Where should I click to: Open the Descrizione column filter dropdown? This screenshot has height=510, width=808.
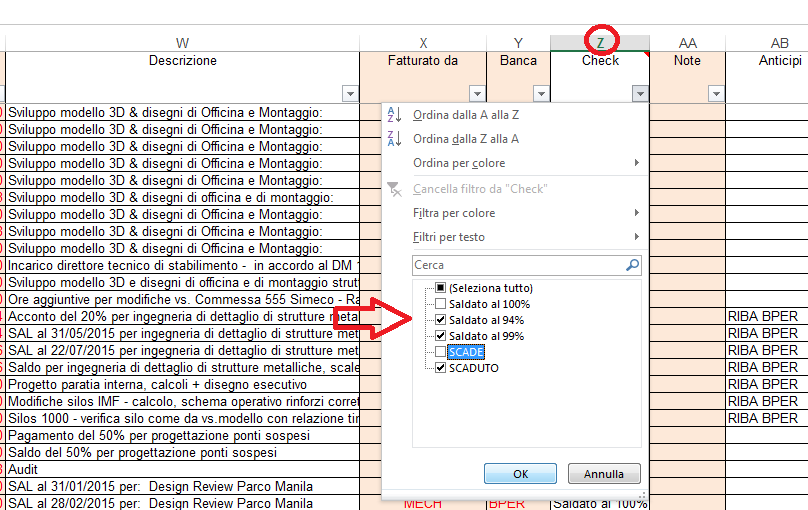349,94
